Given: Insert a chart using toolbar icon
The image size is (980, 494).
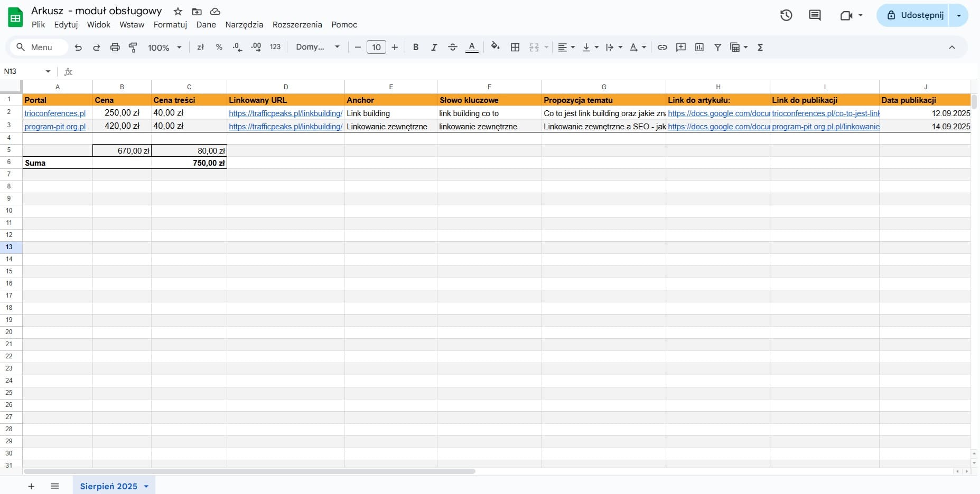Looking at the screenshot, I should point(699,47).
